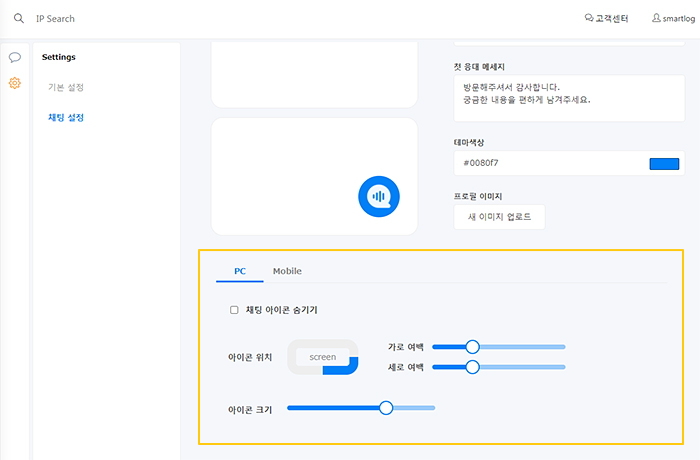This screenshot has height=460, width=700.
Task: Select 기본 설정 in Settings menu
Action: tap(66, 87)
